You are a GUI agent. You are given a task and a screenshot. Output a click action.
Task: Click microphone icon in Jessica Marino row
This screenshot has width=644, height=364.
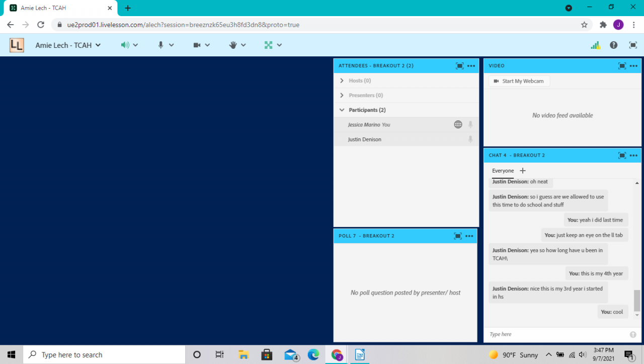point(470,124)
